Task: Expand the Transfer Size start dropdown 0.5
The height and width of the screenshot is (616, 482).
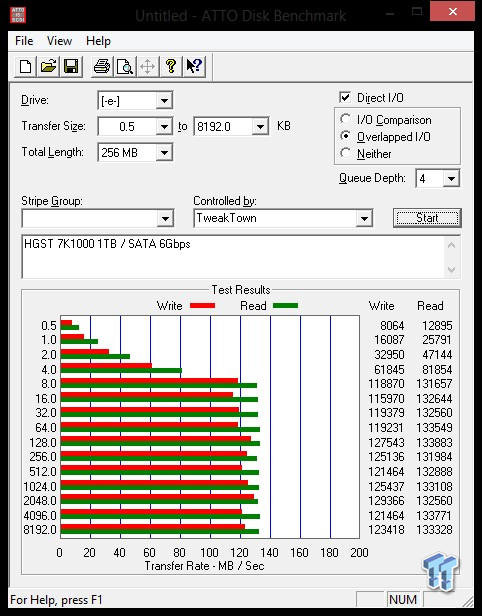Action: coord(164,126)
